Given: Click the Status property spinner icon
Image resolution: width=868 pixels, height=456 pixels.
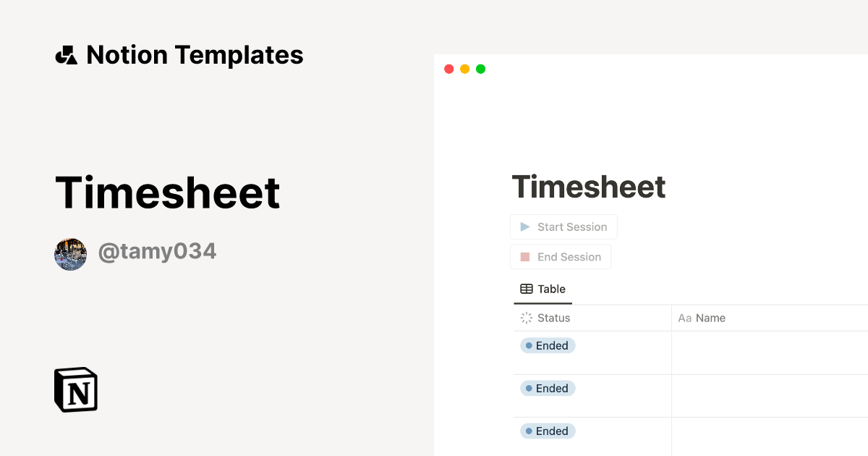Looking at the screenshot, I should [x=526, y=318].
